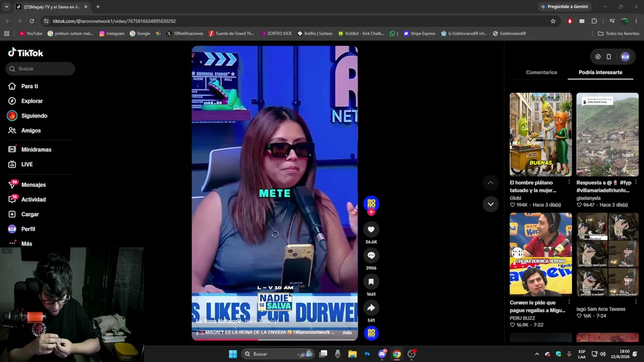Image resolution: width=644 pixels, height=362 pixels.
Task: Open the profile avatar at top right
Action: pyautogui.click(x=625, y=57)
